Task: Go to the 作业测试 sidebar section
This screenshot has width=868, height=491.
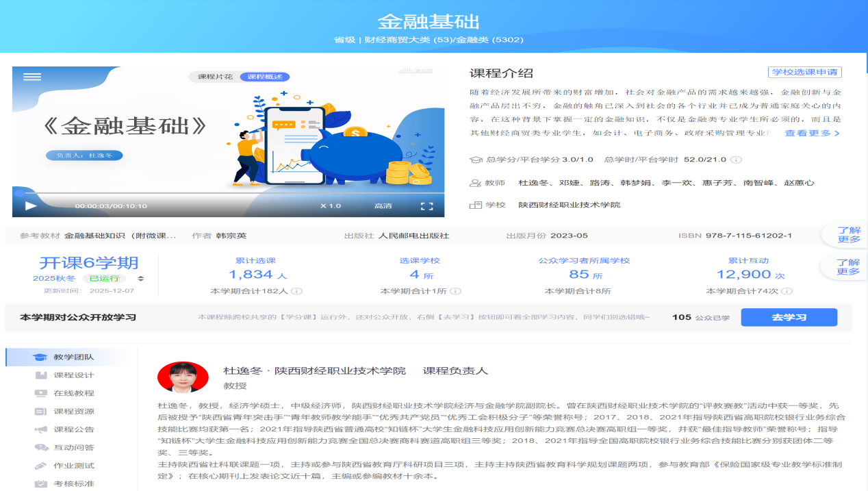Action: (73, 466)
